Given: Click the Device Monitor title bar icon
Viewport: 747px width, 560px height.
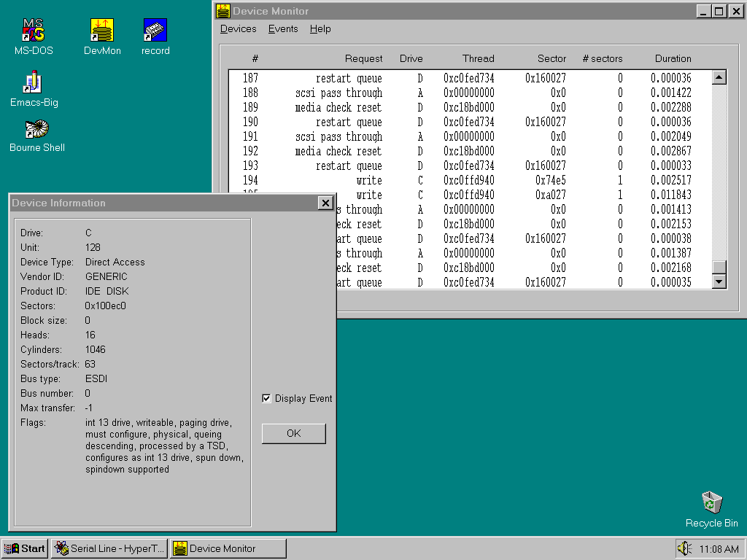Looking at the screenshot, I should (223, 11).
